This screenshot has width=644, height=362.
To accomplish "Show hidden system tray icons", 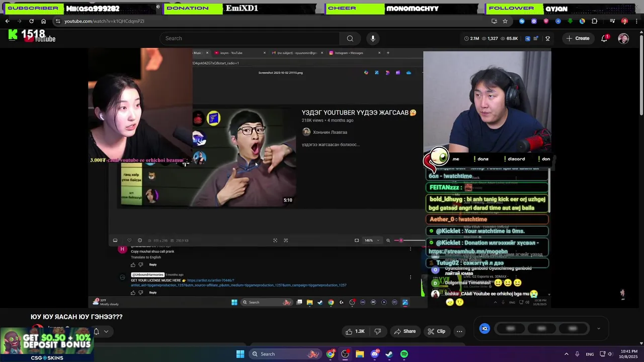I will [566, 354].
